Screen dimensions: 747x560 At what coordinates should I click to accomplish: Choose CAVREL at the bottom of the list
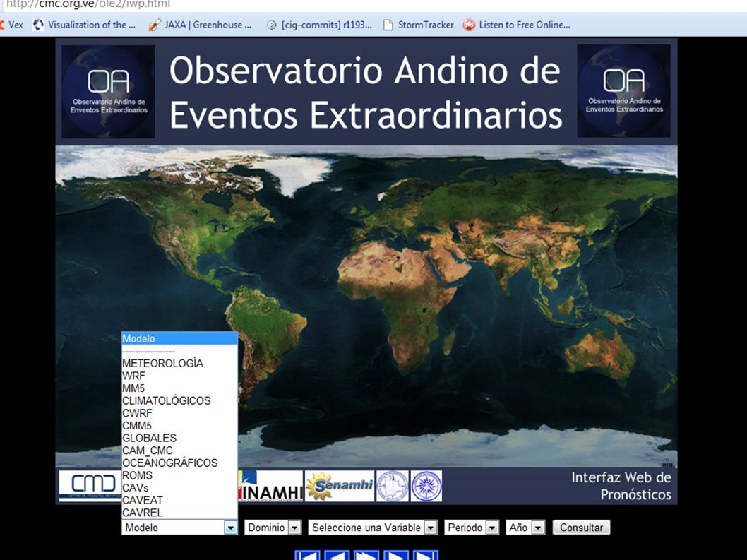click(179, 513)
